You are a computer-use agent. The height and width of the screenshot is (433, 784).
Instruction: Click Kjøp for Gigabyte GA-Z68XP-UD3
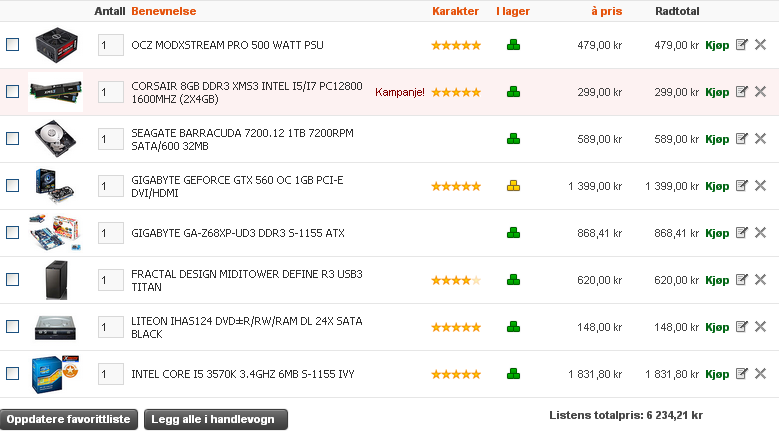pos(717,233)
